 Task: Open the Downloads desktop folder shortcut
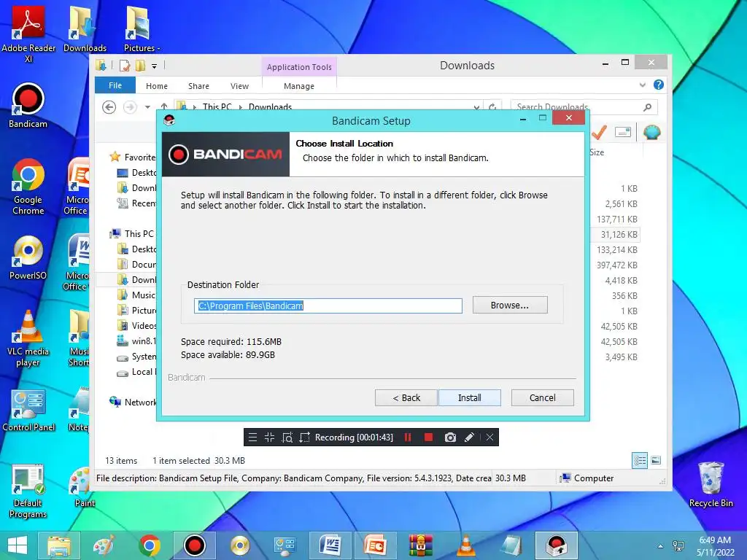[85, 28]
